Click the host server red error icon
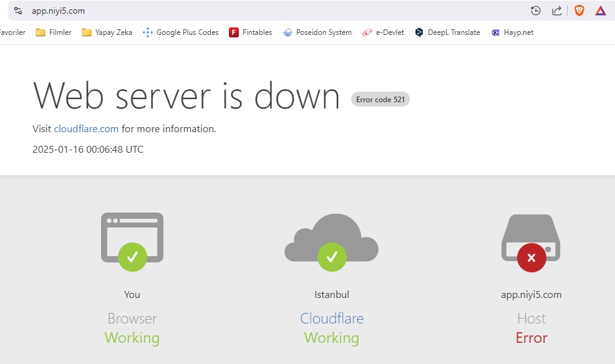Screen dimensions: 615x364 click(531, 258)
